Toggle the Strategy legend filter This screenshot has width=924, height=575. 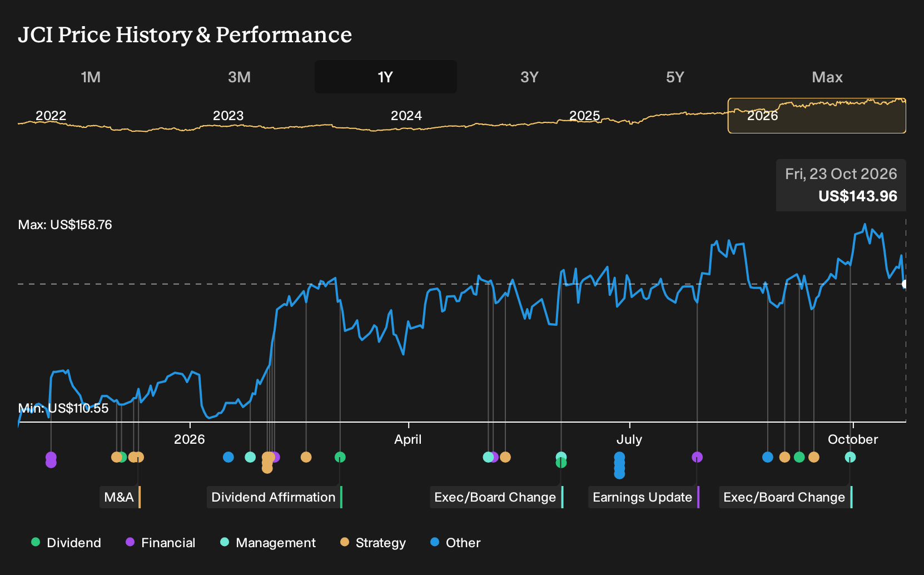point(373,543)
